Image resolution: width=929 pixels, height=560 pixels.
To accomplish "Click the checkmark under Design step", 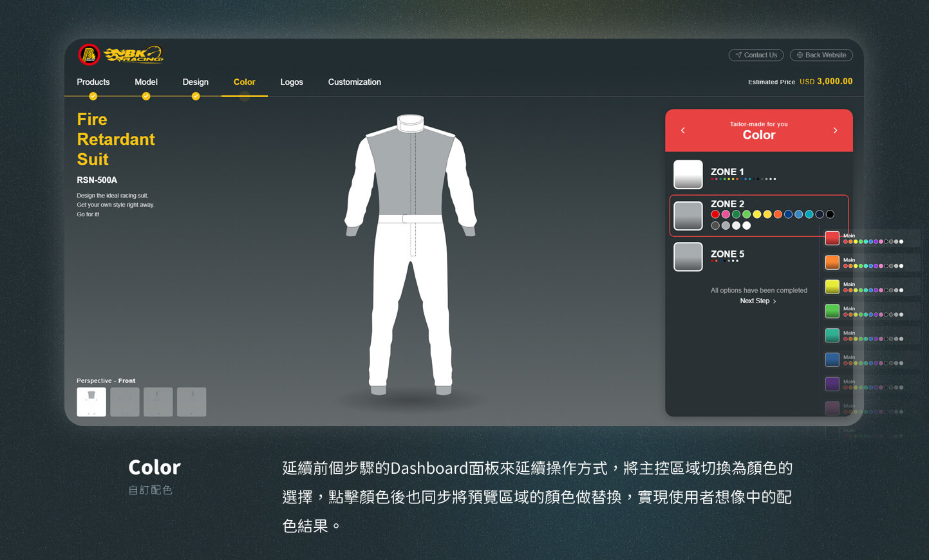I will tap(196, 97).
